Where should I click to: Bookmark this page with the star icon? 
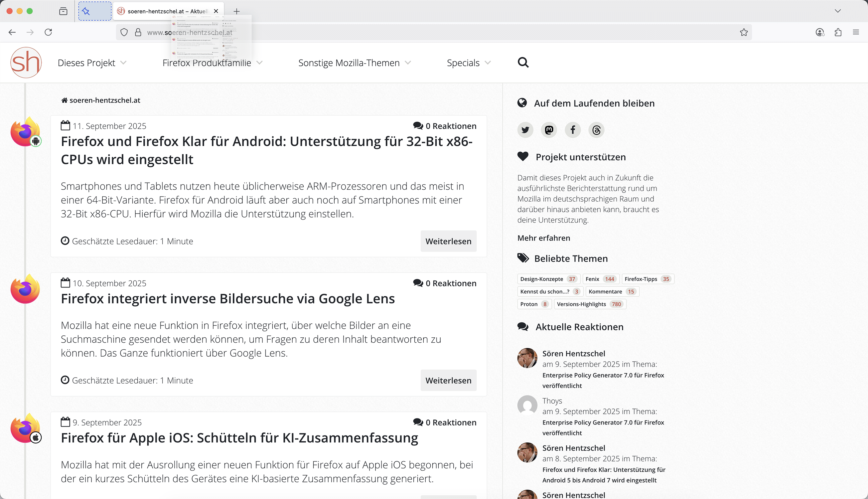744,32
